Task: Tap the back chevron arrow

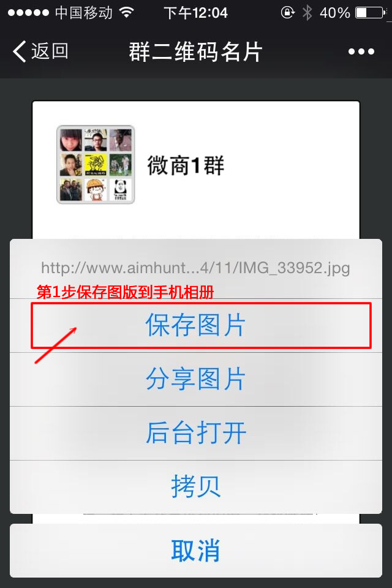Action: [20, 51]
